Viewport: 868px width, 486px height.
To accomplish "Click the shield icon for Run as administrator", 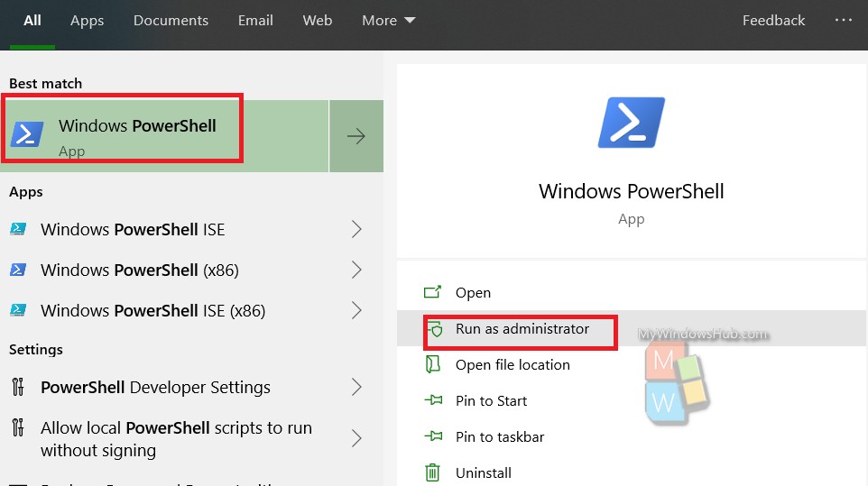I will click(x=435, y=329).
